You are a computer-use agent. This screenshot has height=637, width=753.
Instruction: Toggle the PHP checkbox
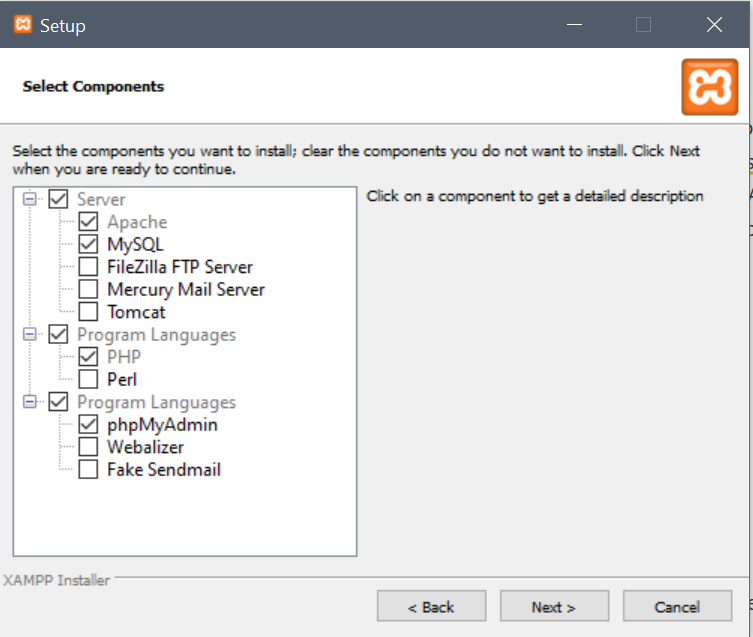coord(88,356)
